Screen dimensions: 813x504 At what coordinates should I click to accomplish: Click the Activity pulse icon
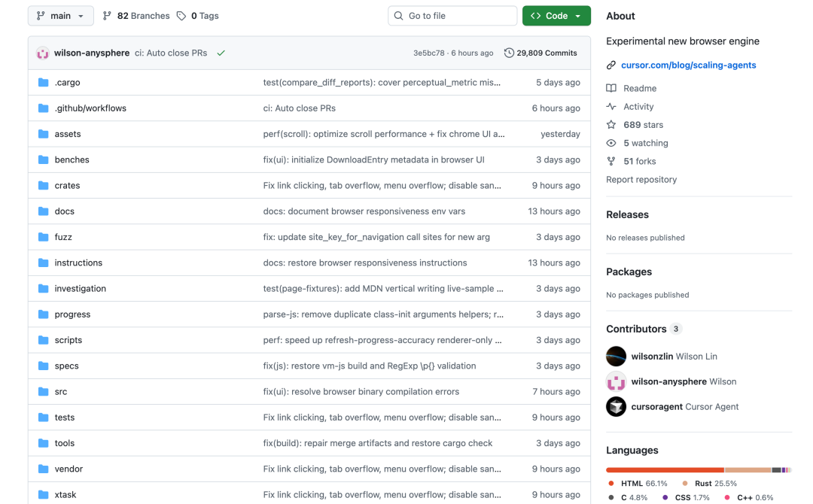611,107
